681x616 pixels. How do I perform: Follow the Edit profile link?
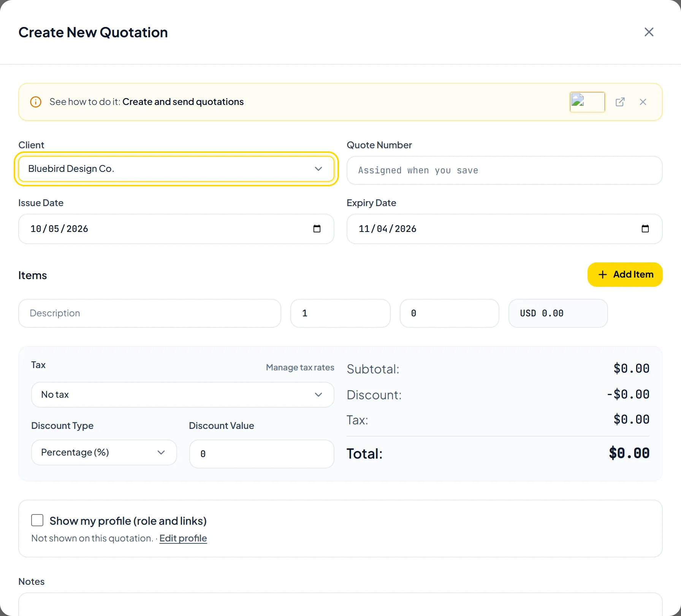click(x=183, y=538)
